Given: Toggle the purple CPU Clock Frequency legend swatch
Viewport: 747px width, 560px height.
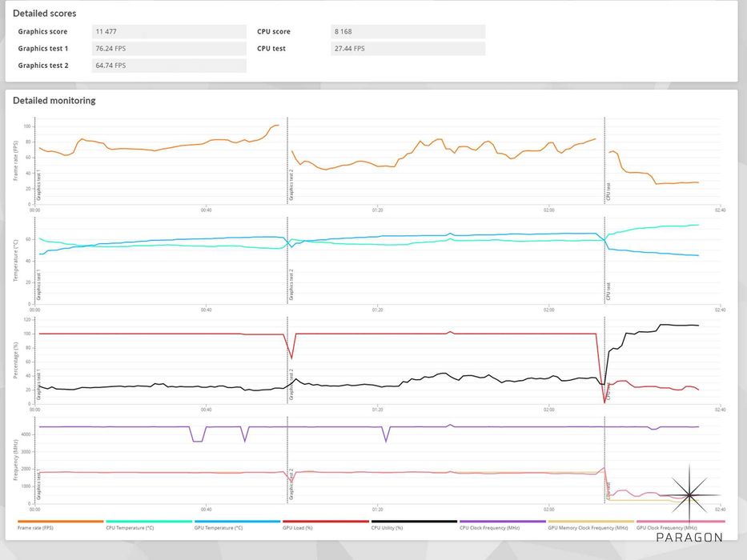Looking at the screenshot, I should tap(503, 522).
